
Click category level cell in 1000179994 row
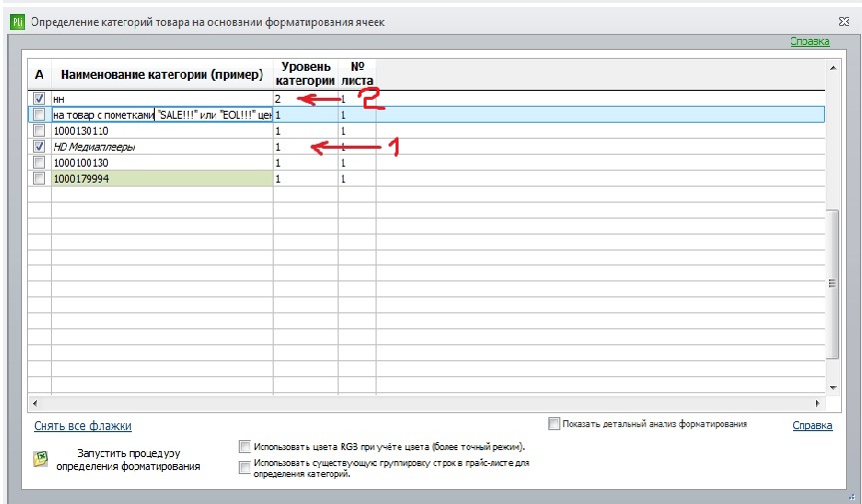[x=306, y=179]
